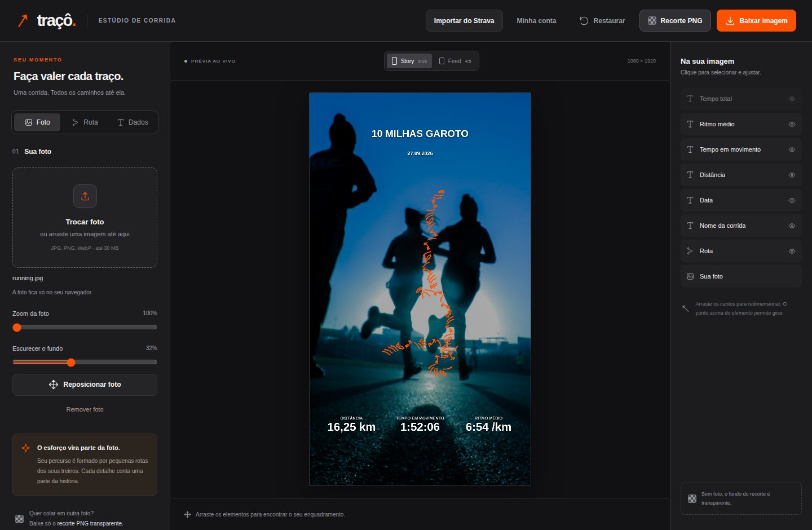Click the checkerboard icon beside 'Quer colar em outra foto?'
812x530 pixels.
pyautogui.click(x=19, y=519)
